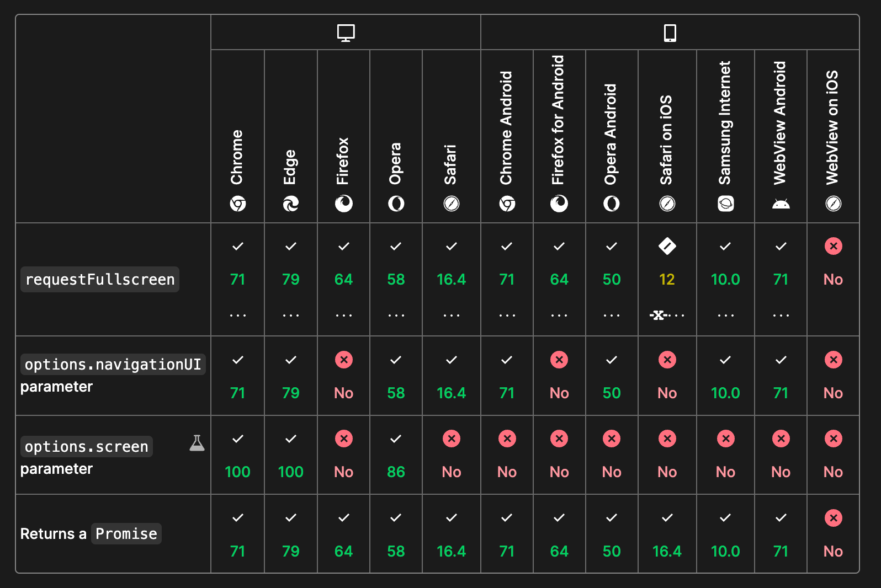Open the options.navigationUI parameter row label

click(x=113, y=365)
